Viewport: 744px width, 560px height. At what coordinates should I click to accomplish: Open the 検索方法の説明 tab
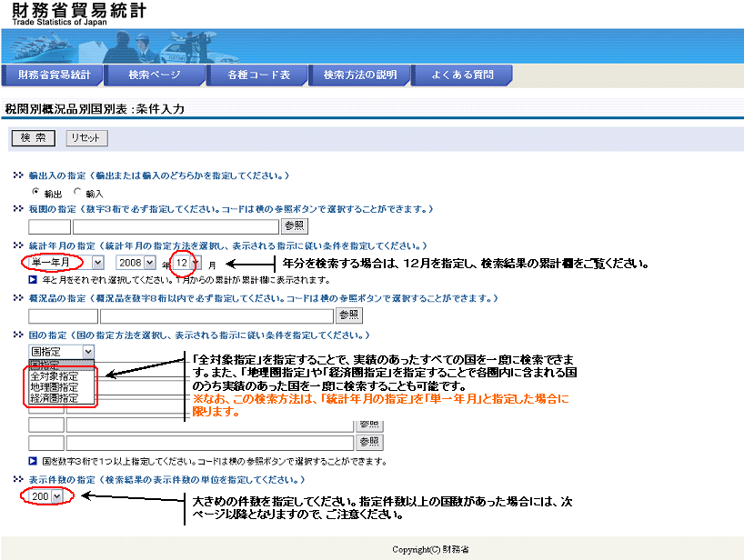(x=360, y=75)
